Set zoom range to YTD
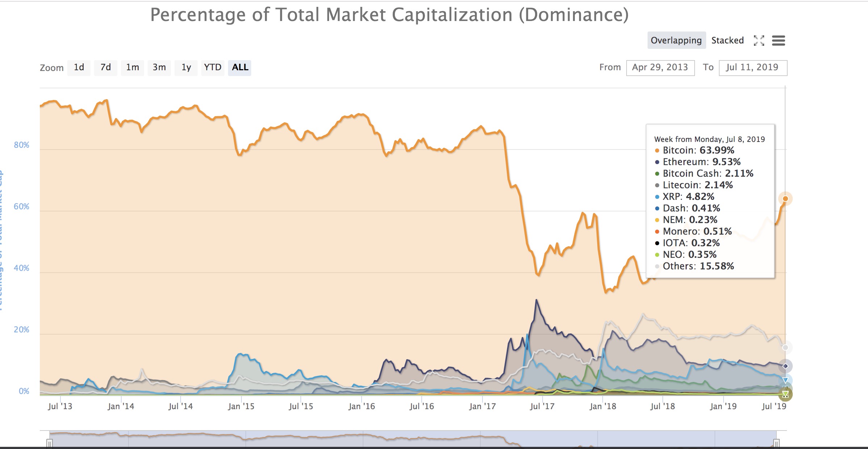Viewport: 868px width, 449px height. (213, 67)
